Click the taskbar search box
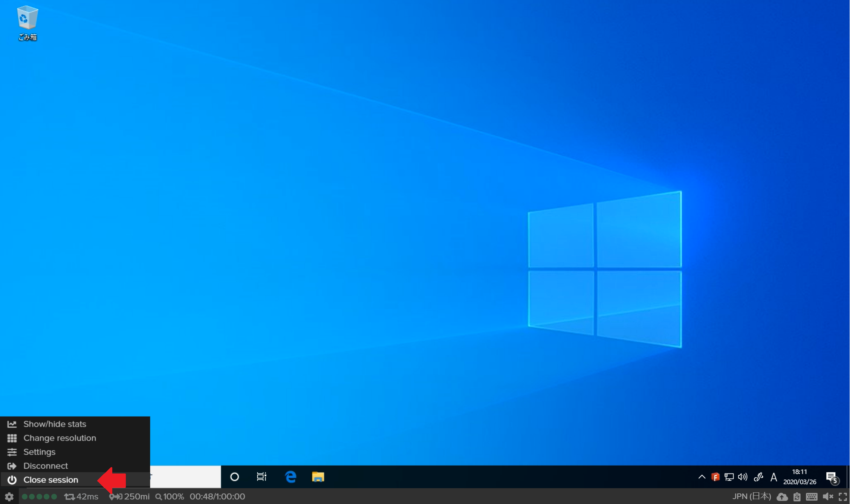Screen dimensions: 850x504 [185, 477]
